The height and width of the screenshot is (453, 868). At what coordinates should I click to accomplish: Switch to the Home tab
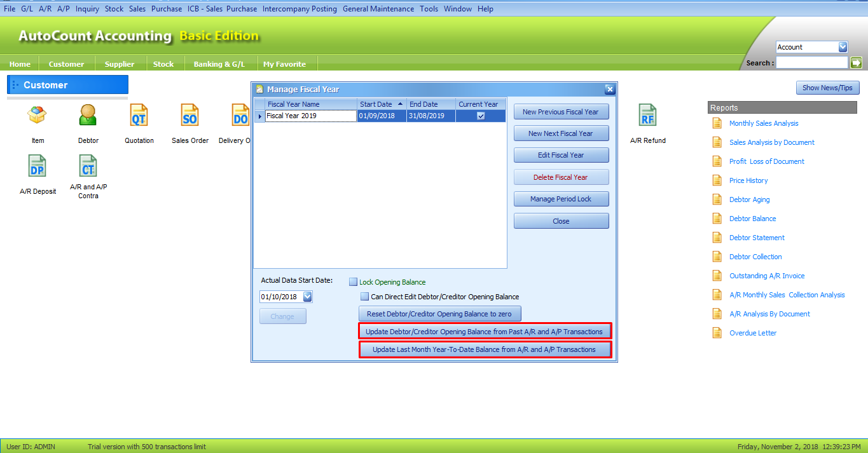[20, 64]
